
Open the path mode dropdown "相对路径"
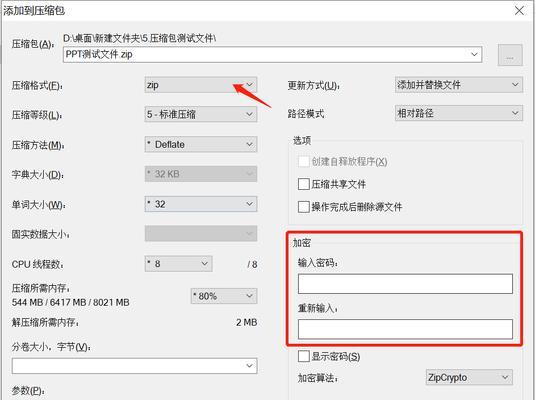point(459,113)
